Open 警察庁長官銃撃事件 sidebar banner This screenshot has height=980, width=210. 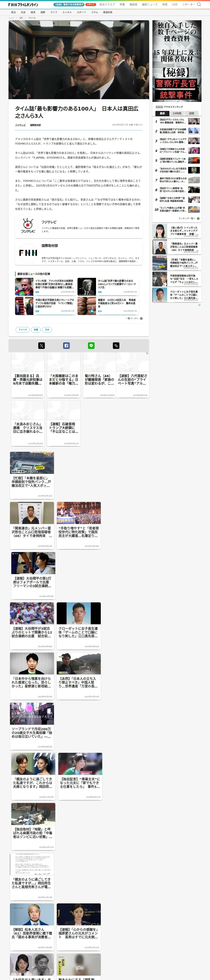pos(177,61)
